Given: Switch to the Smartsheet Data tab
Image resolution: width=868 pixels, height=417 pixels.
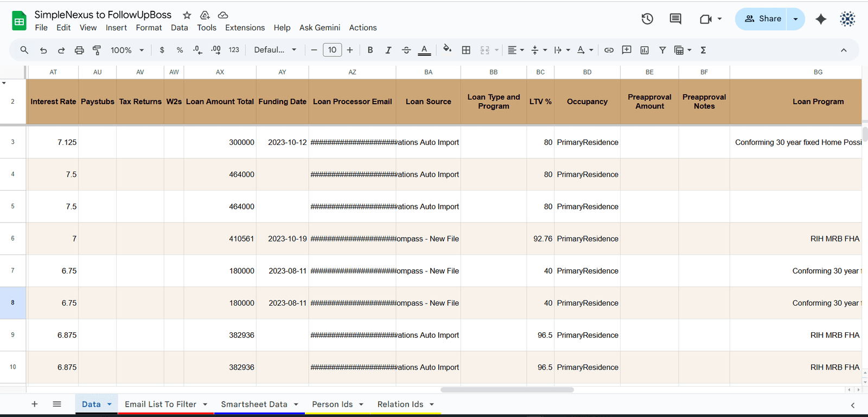Looking at the screenshot, I should click(x=254, y=405).
